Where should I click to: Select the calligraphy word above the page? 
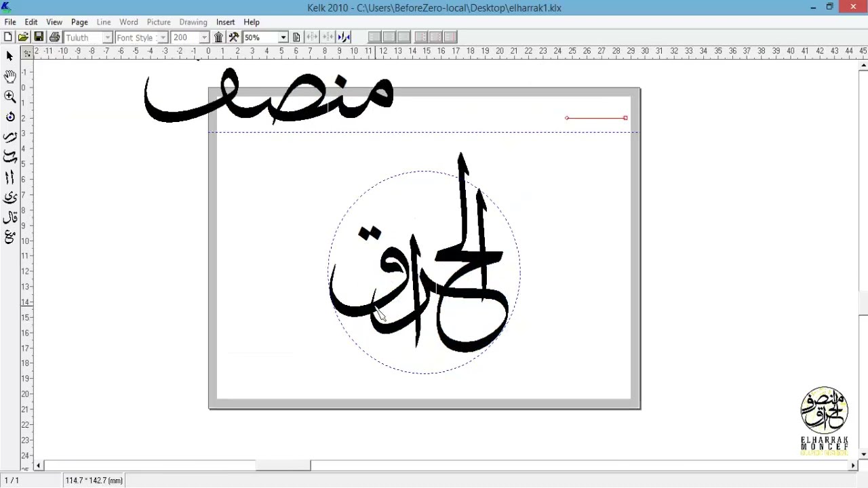point(269,95)
